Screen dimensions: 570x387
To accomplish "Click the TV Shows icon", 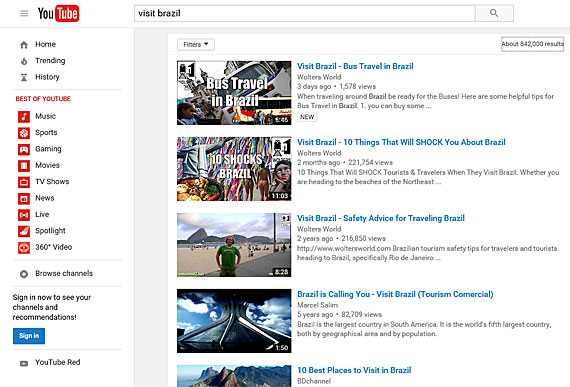I will coord(24,182).
